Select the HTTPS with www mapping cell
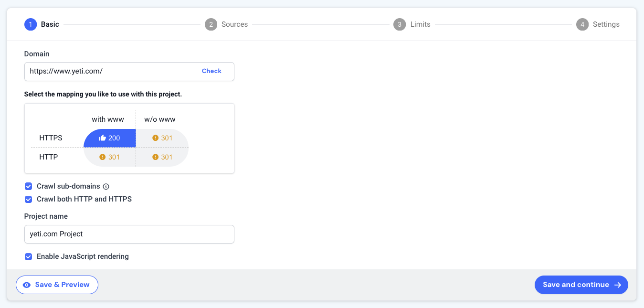The height and width of the screenshot is (308, 644). (110, 138)
